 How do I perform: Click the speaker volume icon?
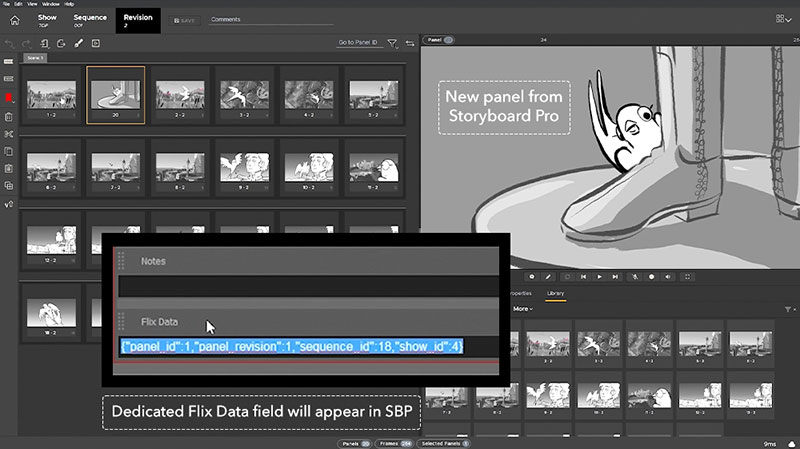668,277
